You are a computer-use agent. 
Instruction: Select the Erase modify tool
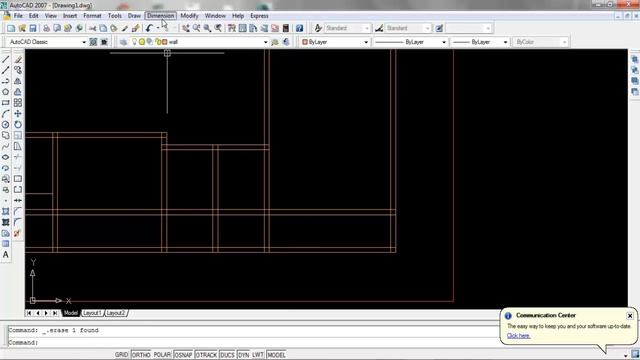coord(18,60)
